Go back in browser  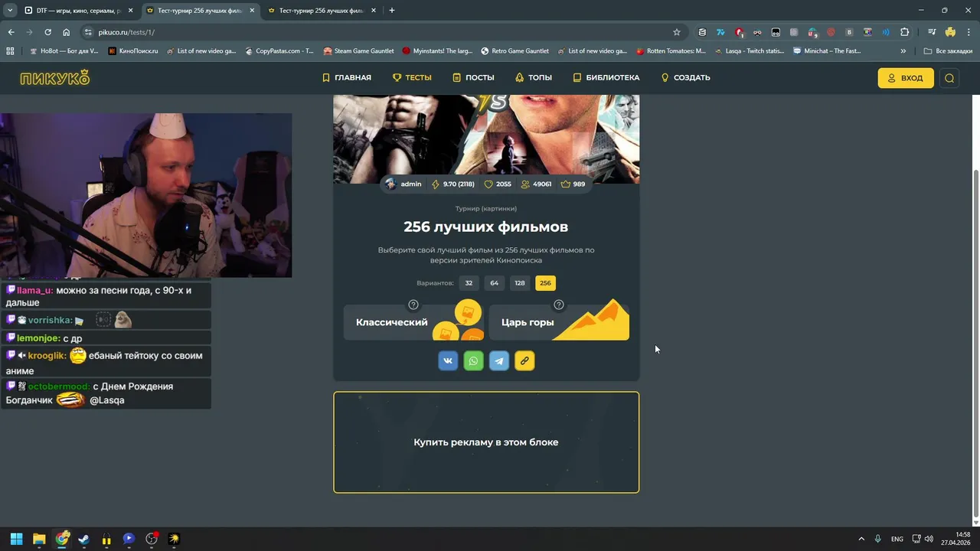coord(11,32)
